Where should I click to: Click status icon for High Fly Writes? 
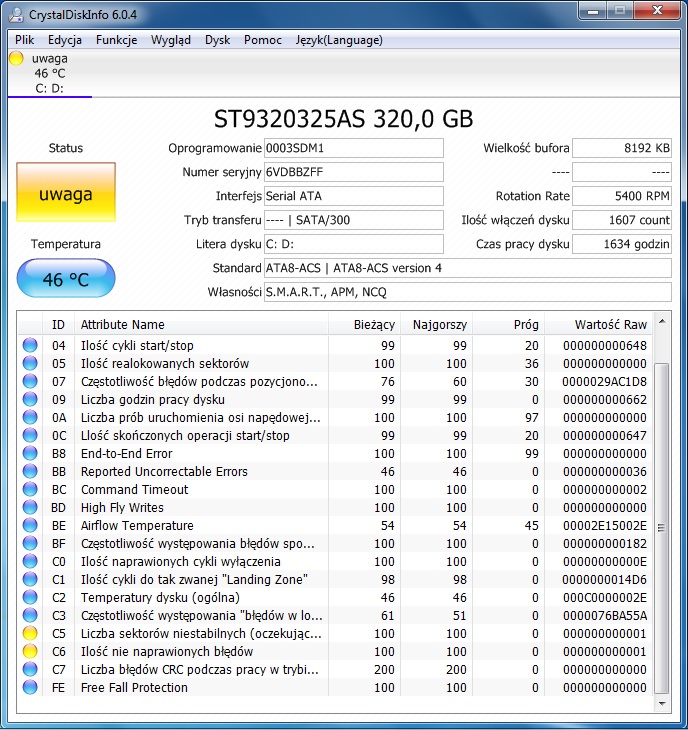coord(30,507)
